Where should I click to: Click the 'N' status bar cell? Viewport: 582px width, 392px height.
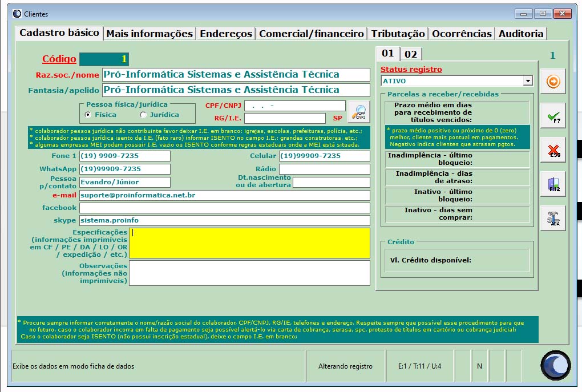point(479,366)
